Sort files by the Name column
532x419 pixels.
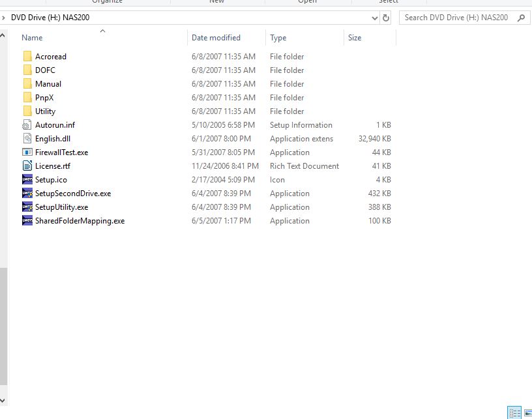(32, 38)
